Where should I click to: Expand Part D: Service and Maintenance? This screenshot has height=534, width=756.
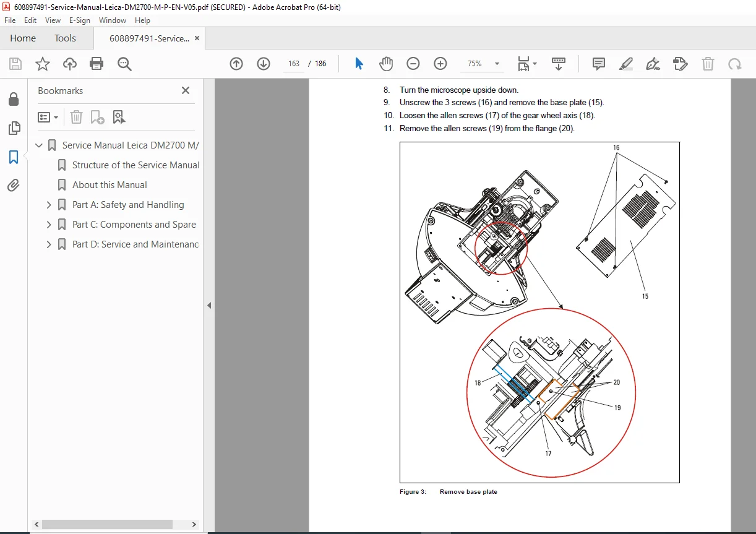tap(49, 244)
